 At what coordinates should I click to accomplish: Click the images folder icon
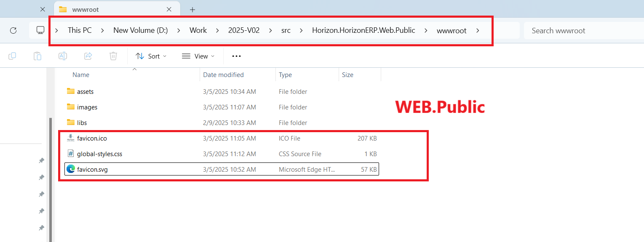pyautogui.click(x=71, y=107)
